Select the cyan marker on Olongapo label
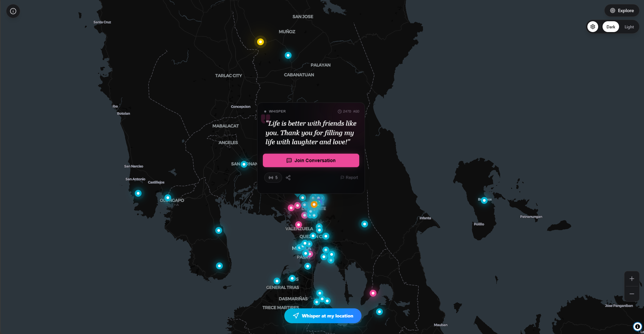The width and height of the screenshot is (644, 334). 168,198
